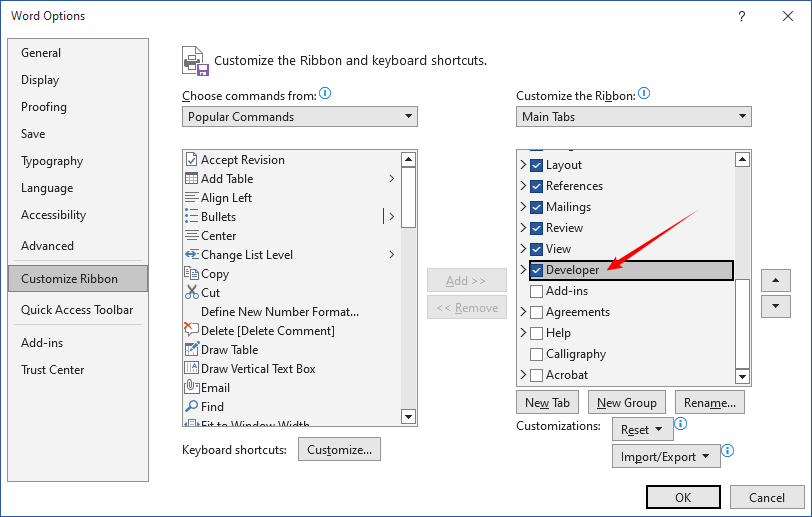Image resolution: width=812 pixels, height=517 pixels.
Task: Open the Trust Center category
Action: (52, 370)
